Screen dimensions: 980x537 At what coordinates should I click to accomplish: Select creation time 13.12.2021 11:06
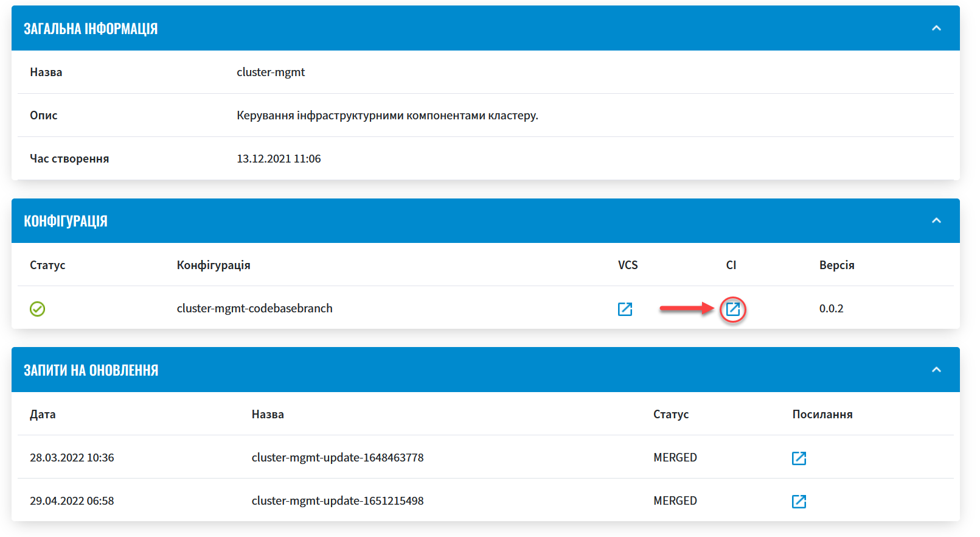coord(279,158)
